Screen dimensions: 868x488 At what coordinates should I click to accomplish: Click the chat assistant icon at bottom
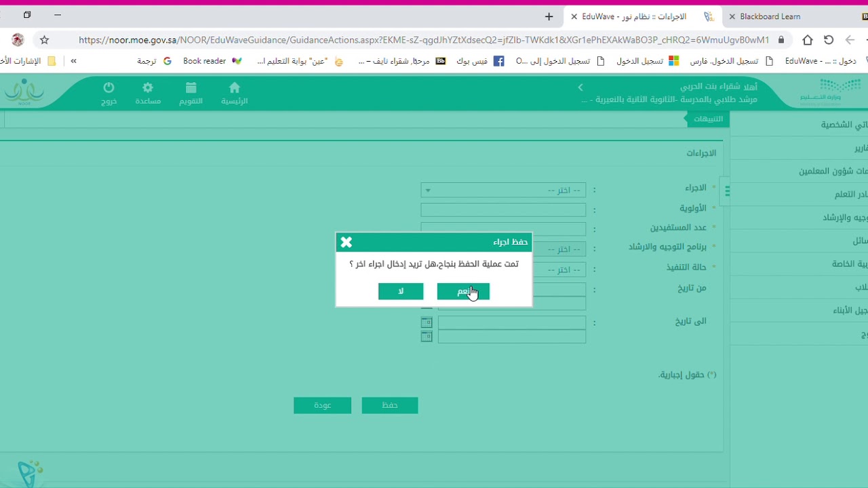[29, 474]
